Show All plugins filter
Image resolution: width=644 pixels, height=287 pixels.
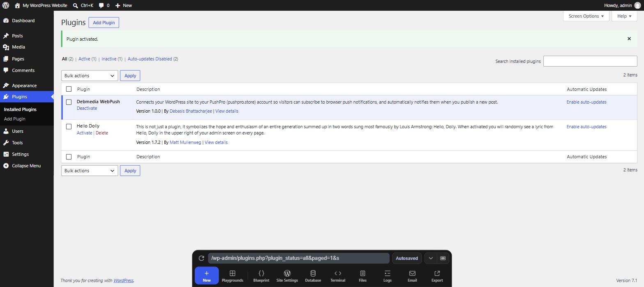pos(64,59)
